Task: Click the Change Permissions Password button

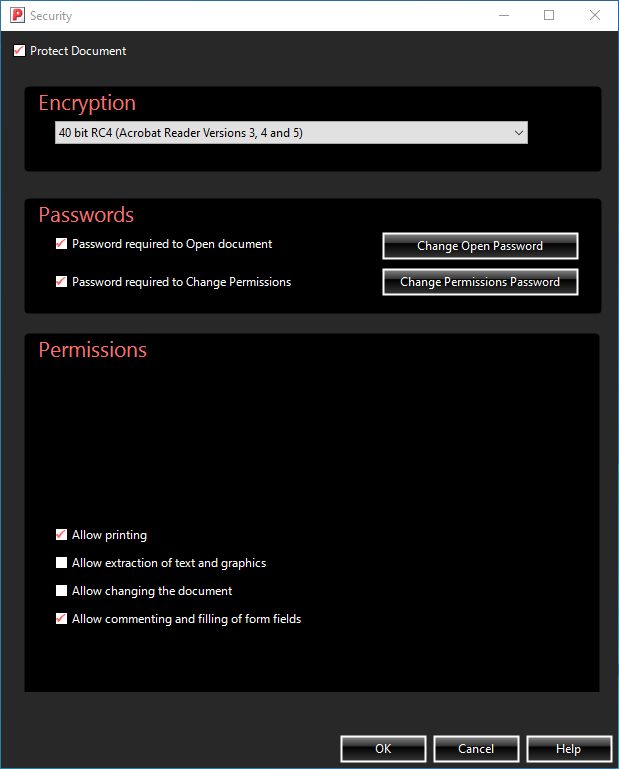Action: point(480,282)
